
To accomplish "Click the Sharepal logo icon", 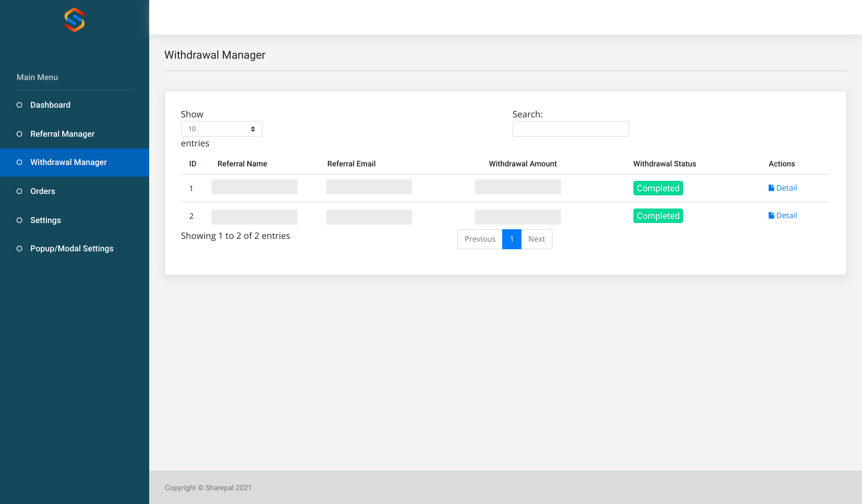I will pyautogui.click(x=75, y=20).
